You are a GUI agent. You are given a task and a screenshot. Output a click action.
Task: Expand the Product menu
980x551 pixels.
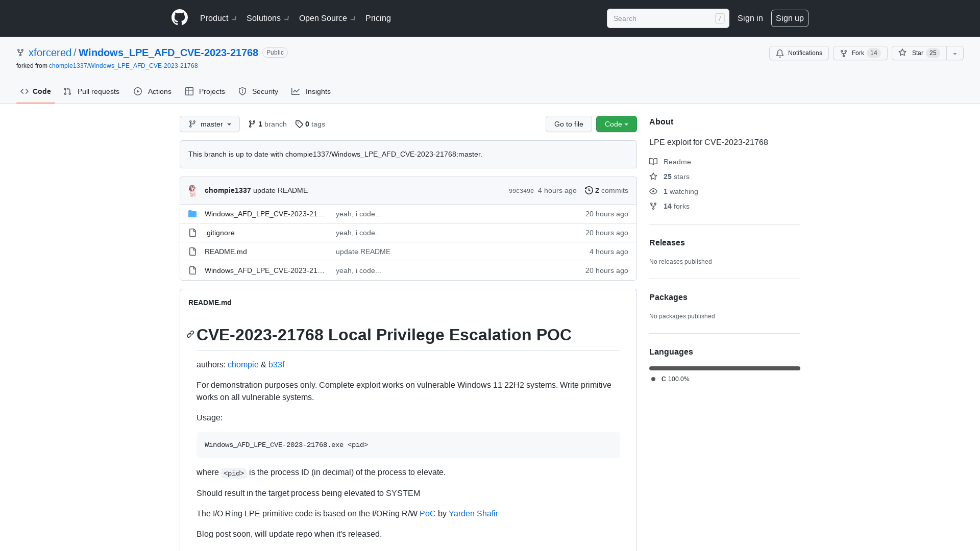[x=218, y=18]
